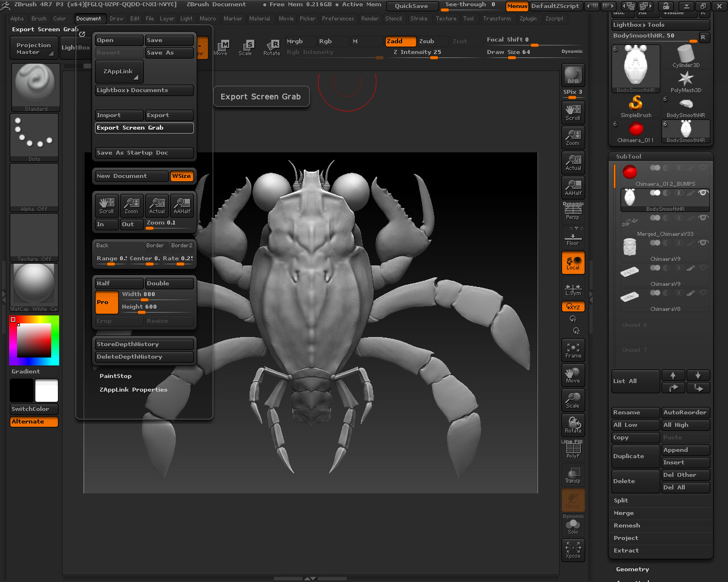
Task: Click the BPR render icon
Action: coord(573,74)
